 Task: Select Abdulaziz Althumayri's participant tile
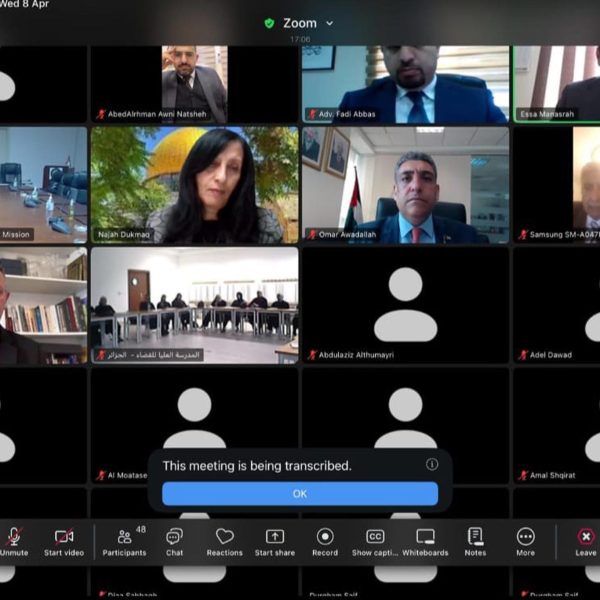pyautogui.click(x=405, y=305)
